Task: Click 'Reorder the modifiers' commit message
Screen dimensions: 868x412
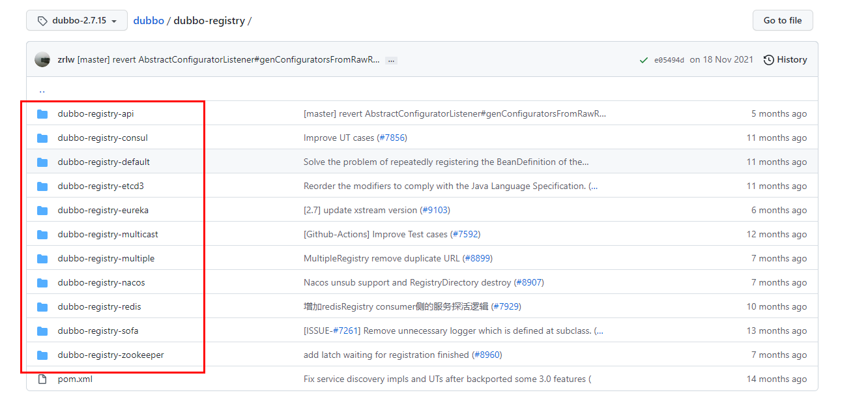Action: pyautogui.click(x=450, y=186)
